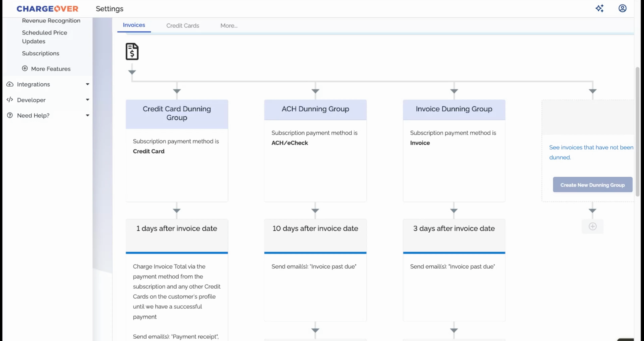Open Need Help? section in sidebar
This screenshot has width=644, height=341.
click(x=33, y=116)
